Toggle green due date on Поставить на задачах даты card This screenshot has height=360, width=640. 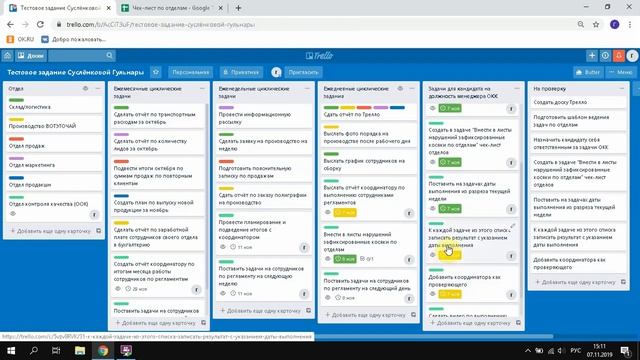click(x=450, y=209)
